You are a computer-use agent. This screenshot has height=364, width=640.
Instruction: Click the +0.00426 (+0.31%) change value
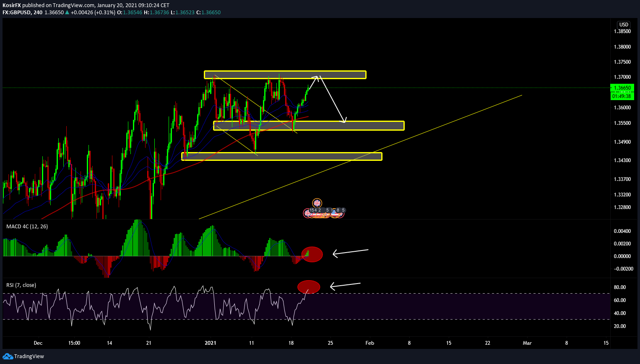[x=93, y=13]
